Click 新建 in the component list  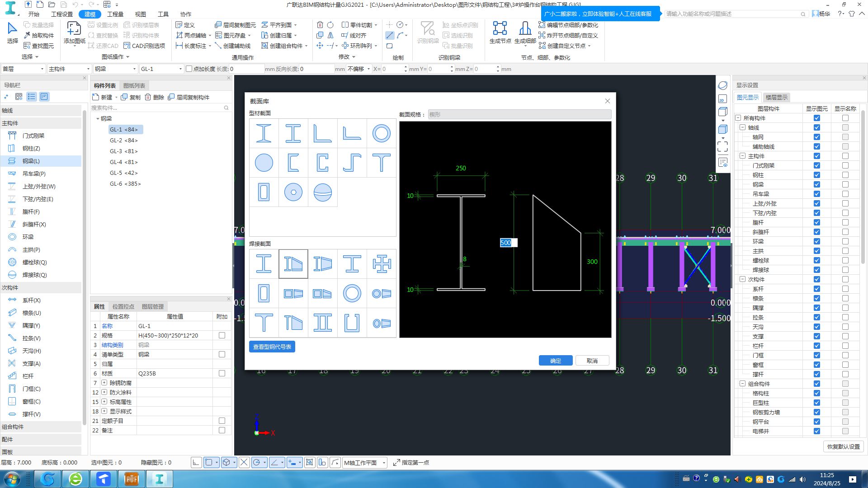[103, 97]
